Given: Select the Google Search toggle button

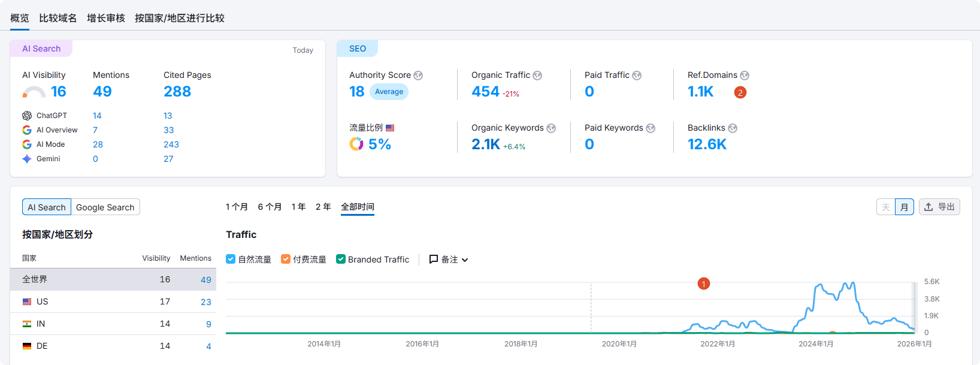Looking at the screenshot, I should (105, 207).
